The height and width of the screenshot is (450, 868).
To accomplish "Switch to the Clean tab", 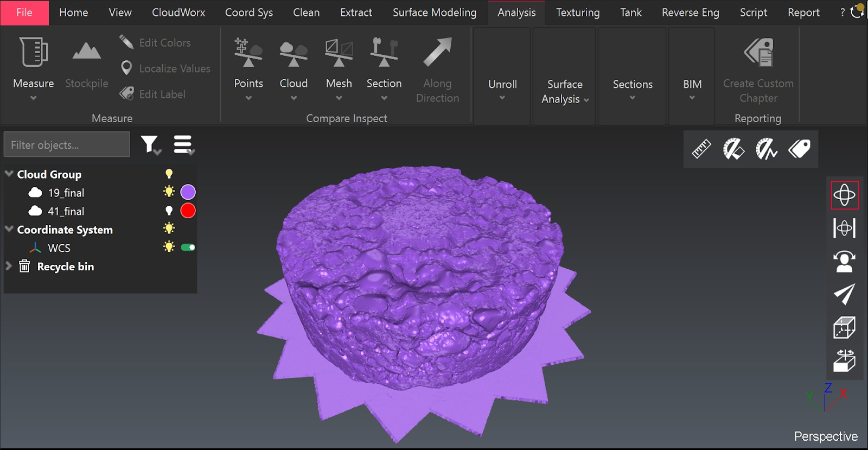I will click(307, 12).
